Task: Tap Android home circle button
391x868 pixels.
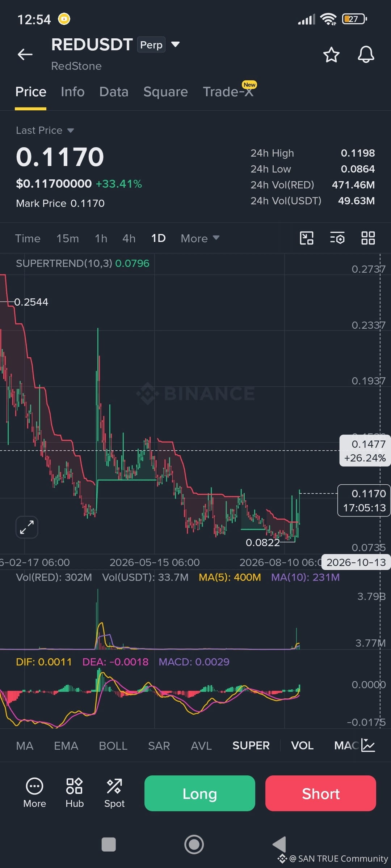Action: point(194,844)
